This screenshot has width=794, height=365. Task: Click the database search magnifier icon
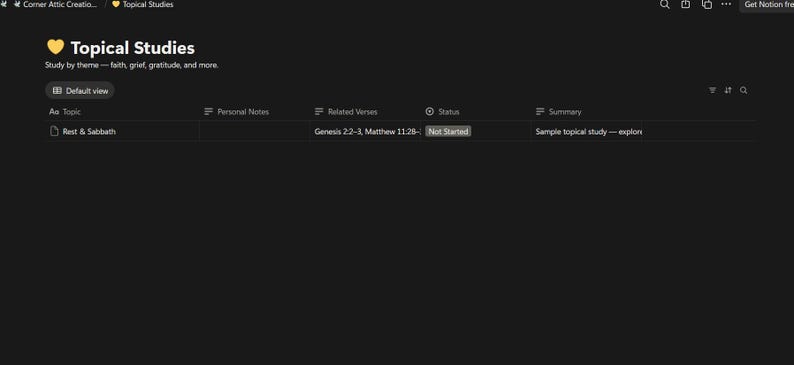coord(743,91)
